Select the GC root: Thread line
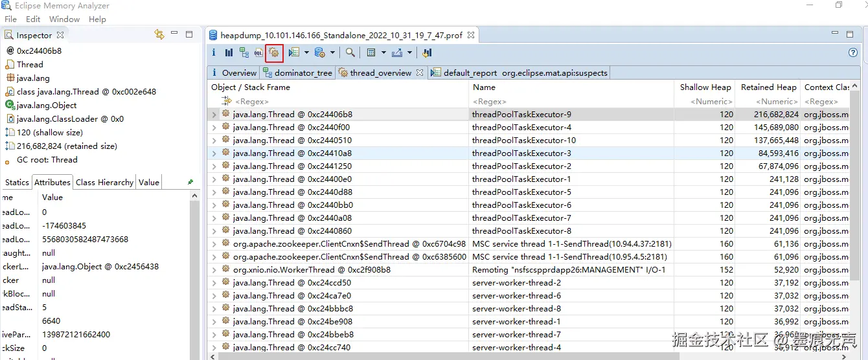Image resolution: width=868 pixels, height=360 pixels. click(47, 160)
